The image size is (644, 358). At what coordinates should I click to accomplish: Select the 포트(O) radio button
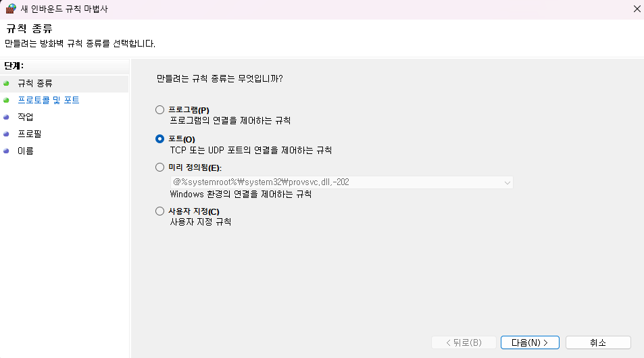pyautogui.click(x=159, y=138)
